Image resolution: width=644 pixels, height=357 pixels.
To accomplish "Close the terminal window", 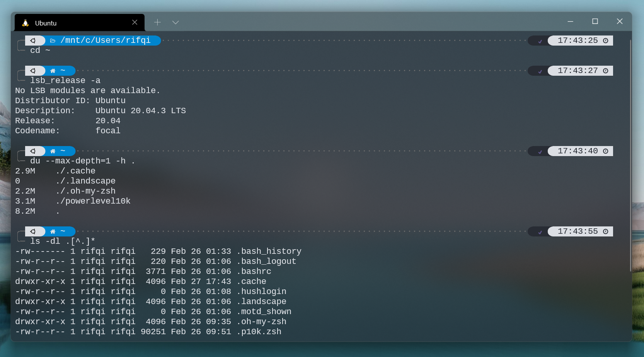I will (620, 22).
